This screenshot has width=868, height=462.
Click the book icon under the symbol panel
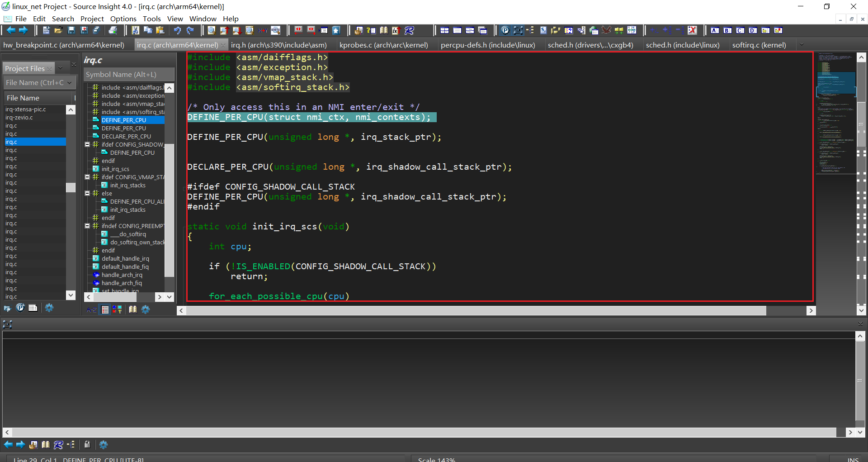pyautogui.click(x=133, y=310)
